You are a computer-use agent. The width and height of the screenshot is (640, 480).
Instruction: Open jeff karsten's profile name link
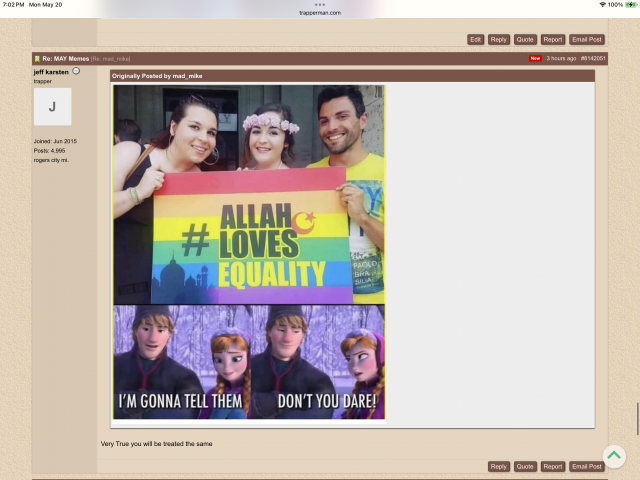pos(51,72)
